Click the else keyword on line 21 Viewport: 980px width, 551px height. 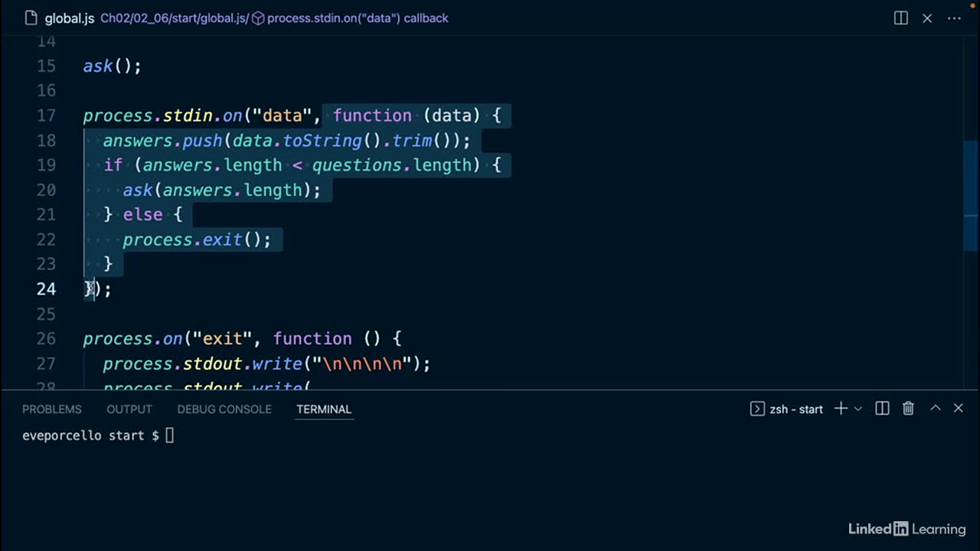coord(142,215)
